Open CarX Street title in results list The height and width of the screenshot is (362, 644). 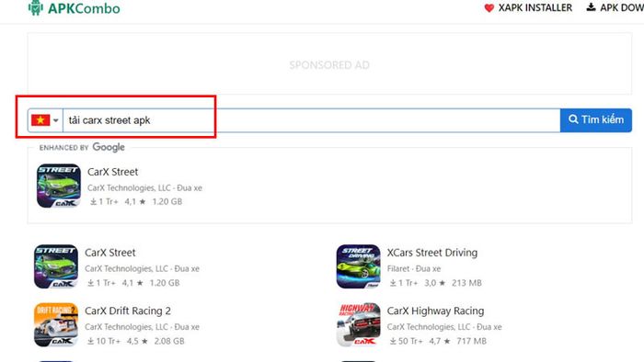coord(110,253)
